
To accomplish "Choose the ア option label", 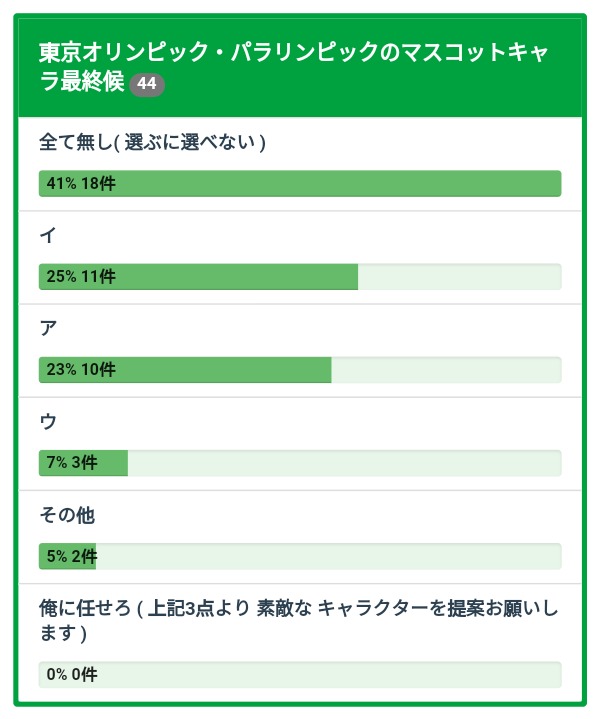I will click(x=48, y=329).
